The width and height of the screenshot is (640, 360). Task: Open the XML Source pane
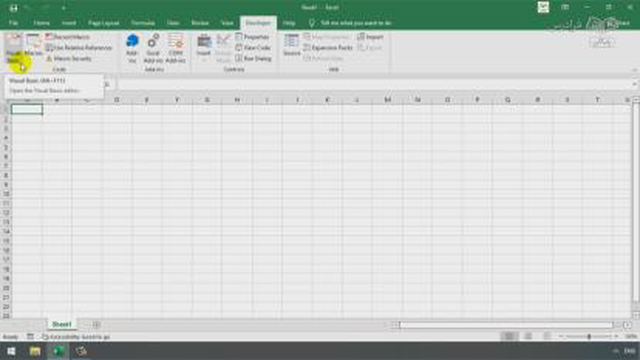(291, 45)
